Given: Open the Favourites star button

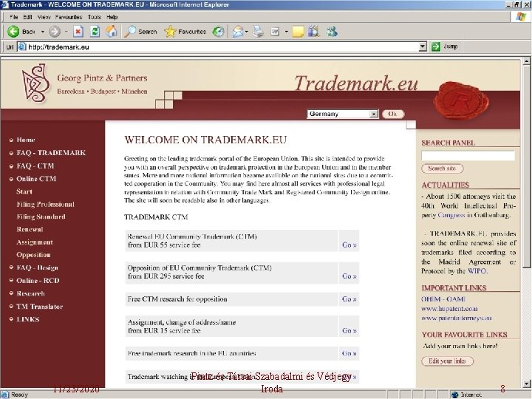Looking at the screenshot, I should click(185, 32).
